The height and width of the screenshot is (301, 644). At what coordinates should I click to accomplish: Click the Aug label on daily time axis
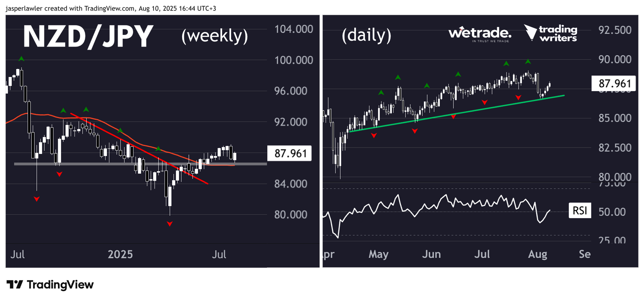coord(538,254)
